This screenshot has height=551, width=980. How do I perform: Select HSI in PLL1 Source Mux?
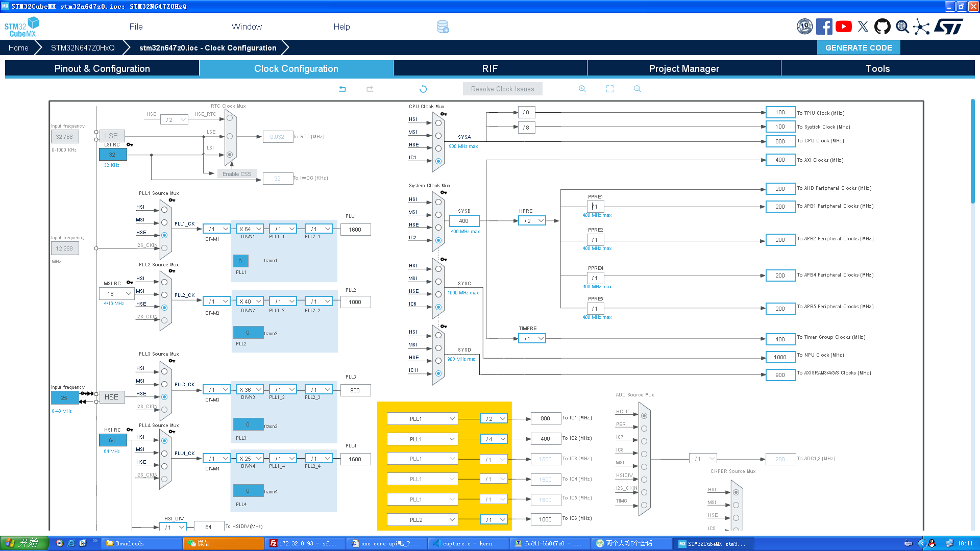pos(164,210)
